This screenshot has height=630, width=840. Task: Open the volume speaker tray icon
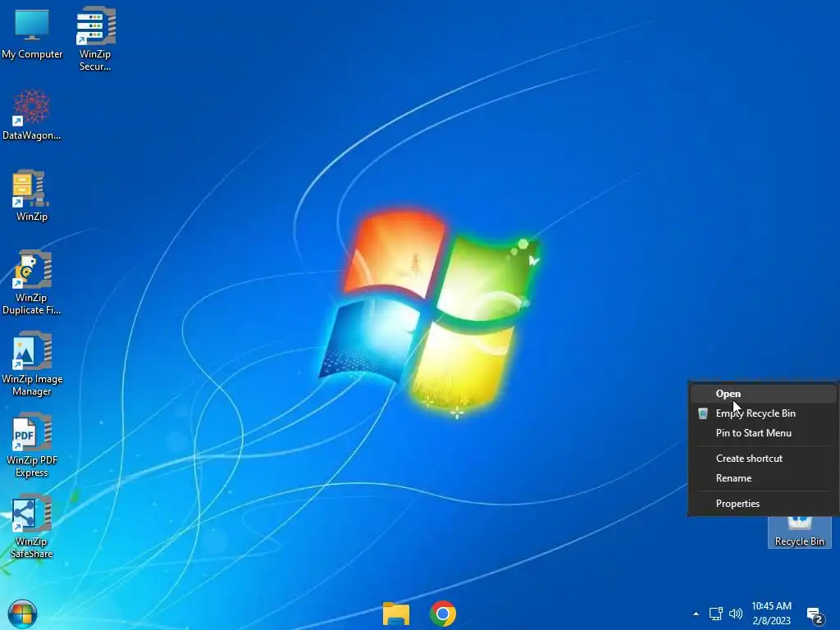(x=736, y=614)
